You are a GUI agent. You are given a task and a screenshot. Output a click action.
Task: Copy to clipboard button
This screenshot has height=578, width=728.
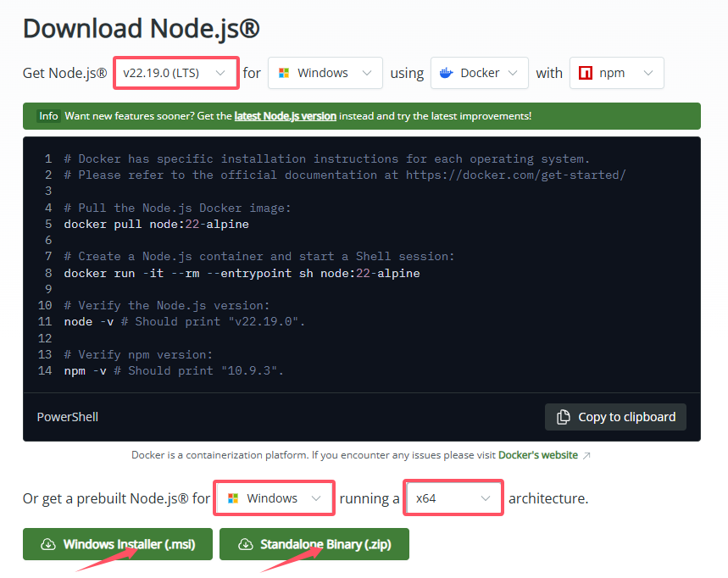tap(615, 417)
